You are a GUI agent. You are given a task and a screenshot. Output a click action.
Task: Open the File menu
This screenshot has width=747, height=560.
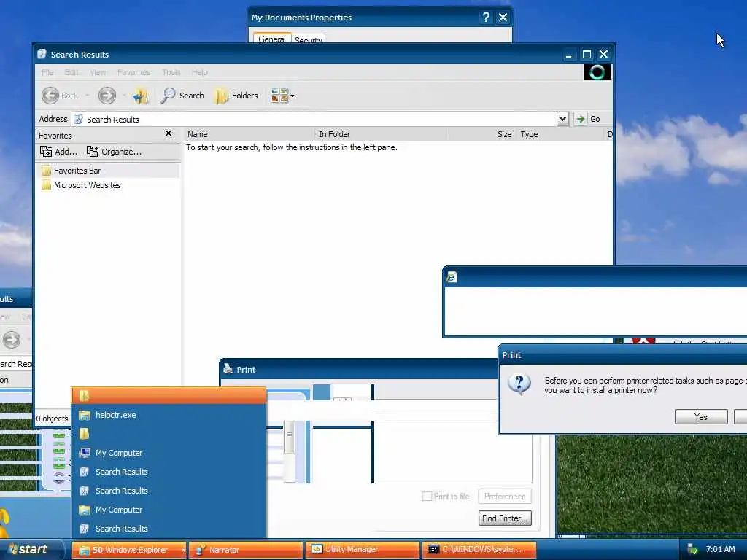[47, 72]
